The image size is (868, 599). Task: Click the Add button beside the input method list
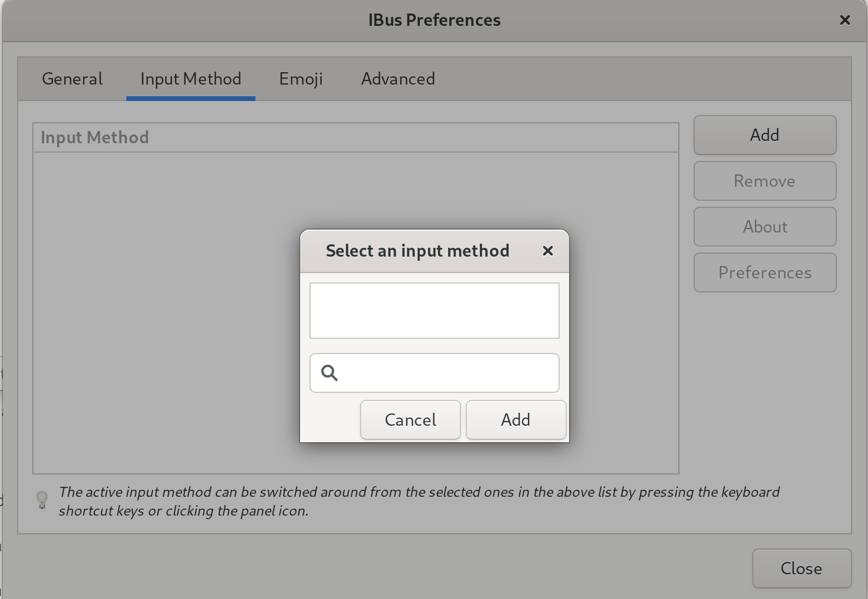(764, 135)
